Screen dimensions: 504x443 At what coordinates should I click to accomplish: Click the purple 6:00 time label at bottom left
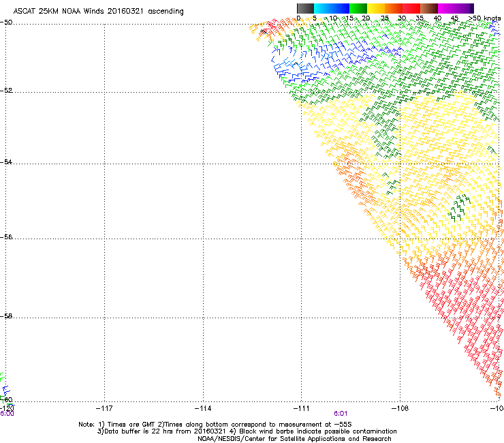7,414
